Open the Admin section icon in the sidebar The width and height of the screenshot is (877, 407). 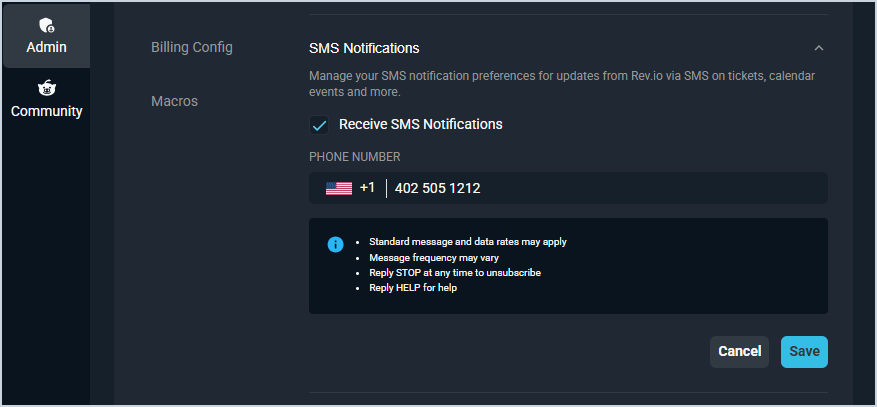coord(46,25)
